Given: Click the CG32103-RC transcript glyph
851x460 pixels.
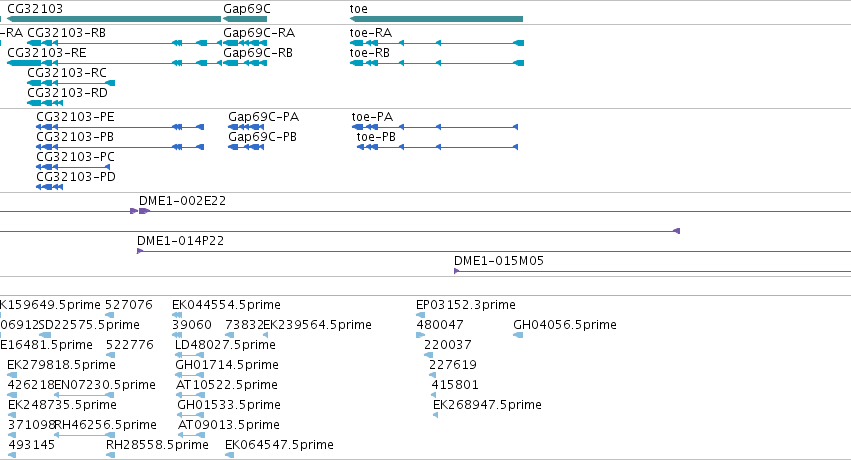Looking at the screenshot, I should tap(71, 83).
